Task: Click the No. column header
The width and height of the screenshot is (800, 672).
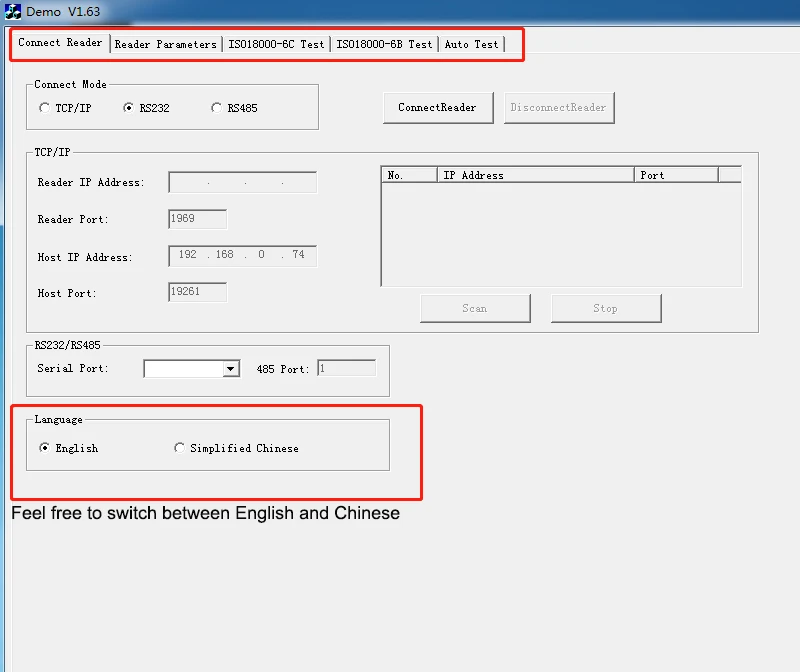Action: 409,175
